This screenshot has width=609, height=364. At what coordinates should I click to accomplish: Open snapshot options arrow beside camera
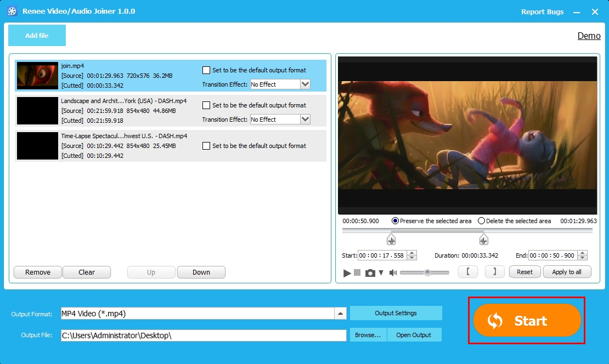[x=381, y=273]
